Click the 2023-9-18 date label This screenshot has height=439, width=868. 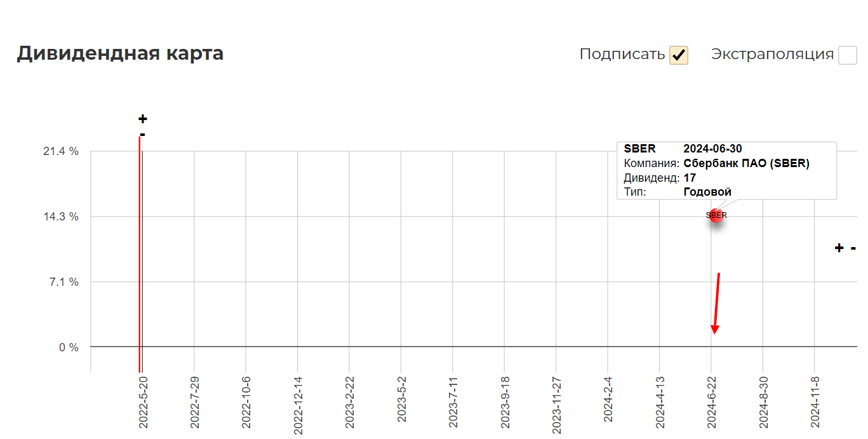click(504, 402)
